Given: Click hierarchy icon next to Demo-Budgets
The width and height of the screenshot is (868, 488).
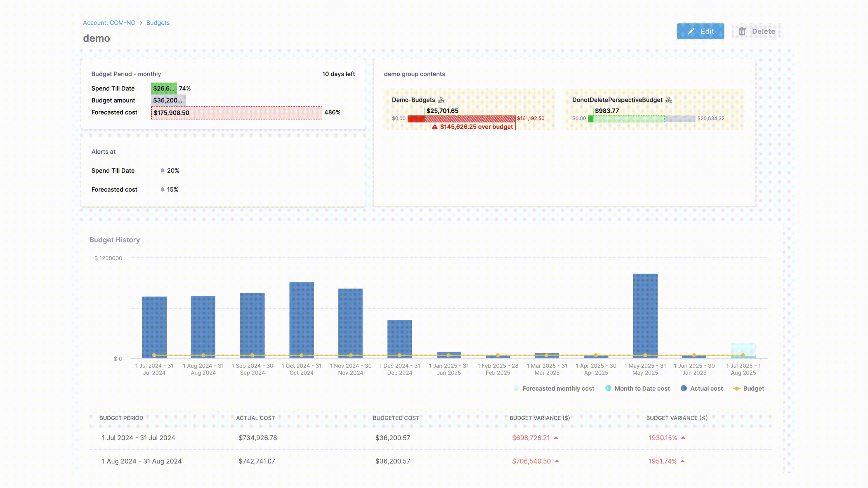Looking at the screenshot, I should pos(441,100).
